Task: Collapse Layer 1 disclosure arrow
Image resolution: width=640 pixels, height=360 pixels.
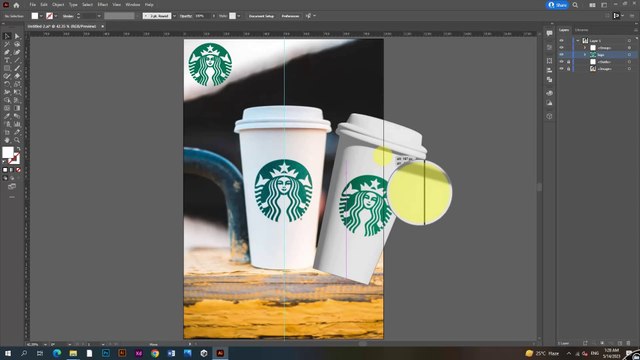Action: pos(578,40)
